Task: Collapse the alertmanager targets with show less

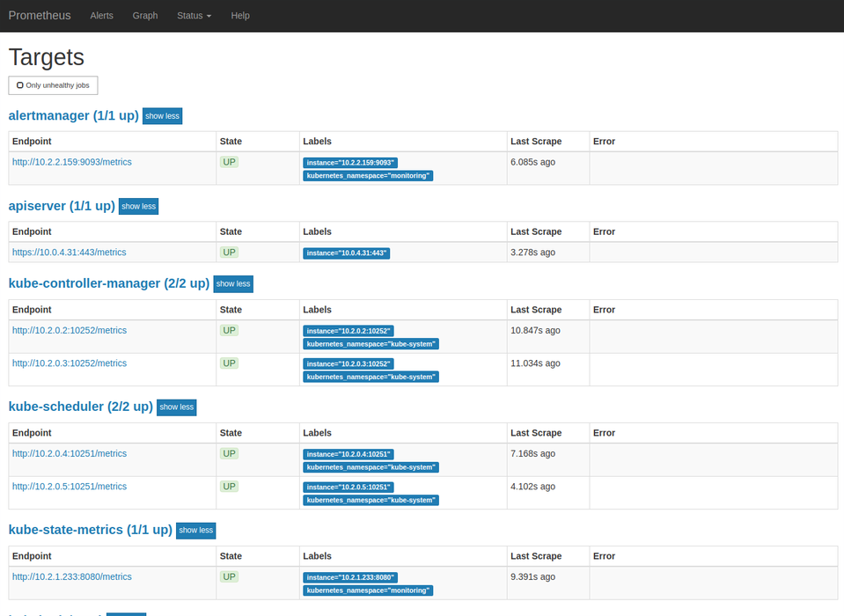Action: click(162, 116)
